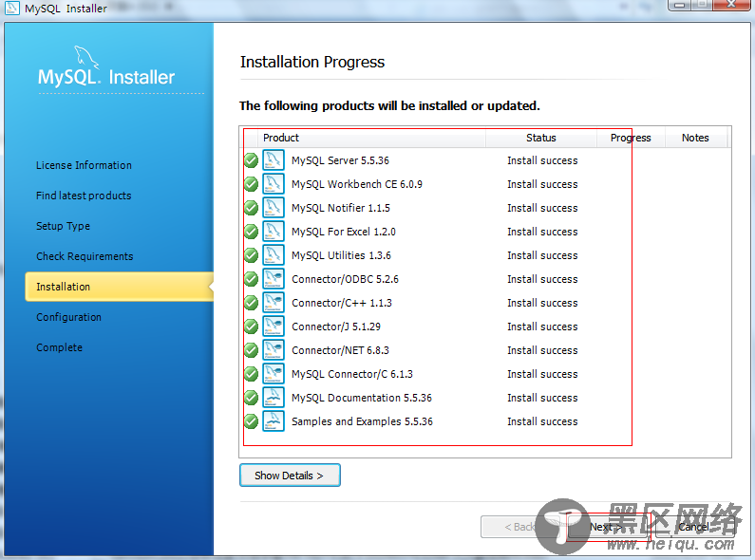This screenshot has width=755, height=560.
Task: Click the MySQL Workbench CE 6.0.9 product icon
Action: 273,184
